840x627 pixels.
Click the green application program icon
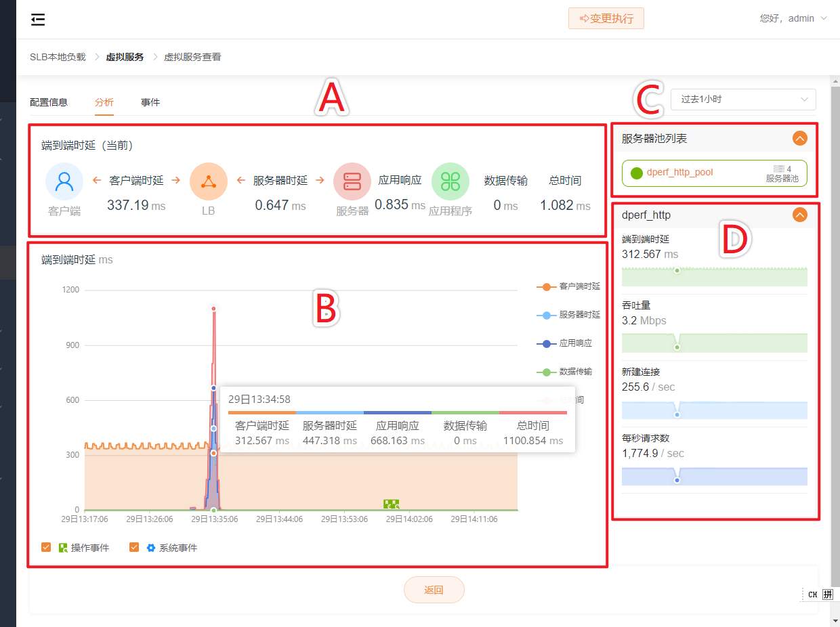click(x=450, y=181)
